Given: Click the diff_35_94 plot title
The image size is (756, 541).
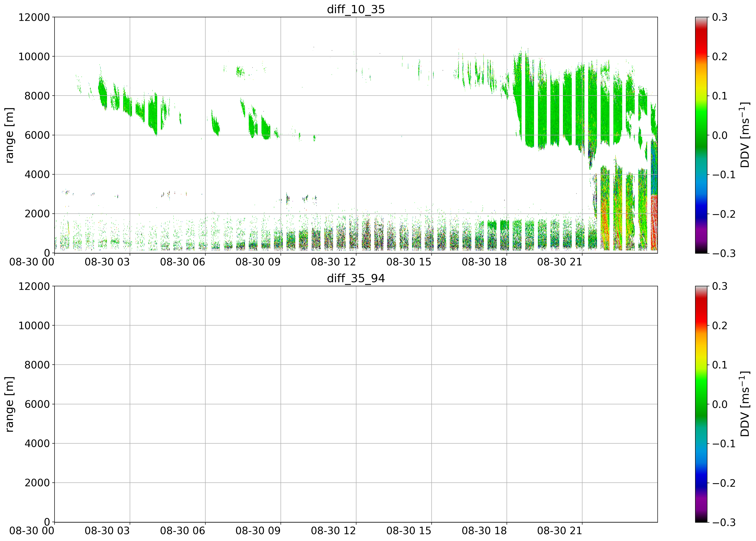Looking at the screenshot, I should click(356, 278).
